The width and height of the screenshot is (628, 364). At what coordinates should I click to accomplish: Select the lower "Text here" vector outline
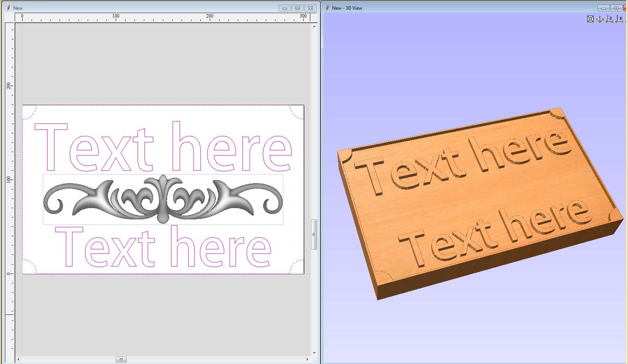pyautogui.click(x=163, y=246)
